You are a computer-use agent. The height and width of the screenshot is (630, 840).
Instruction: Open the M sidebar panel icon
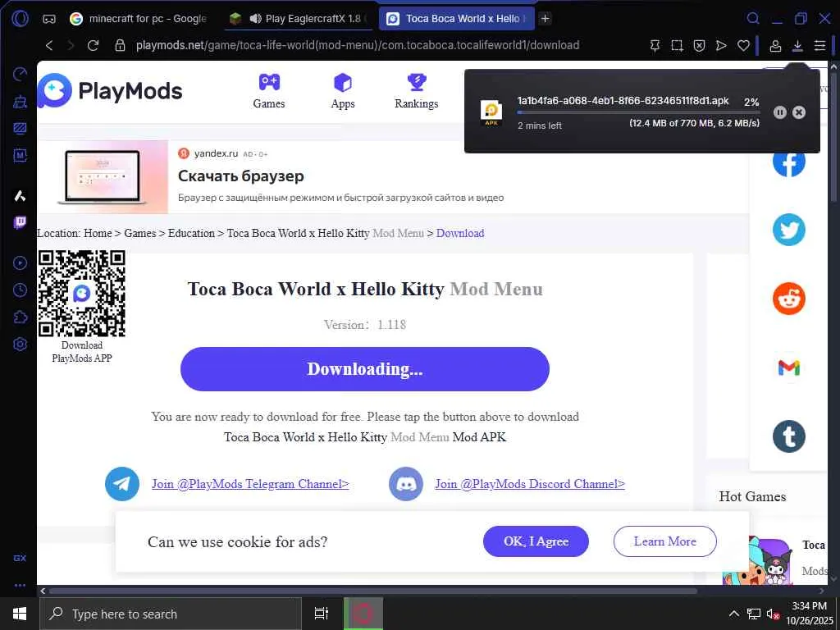coord(20,155)
